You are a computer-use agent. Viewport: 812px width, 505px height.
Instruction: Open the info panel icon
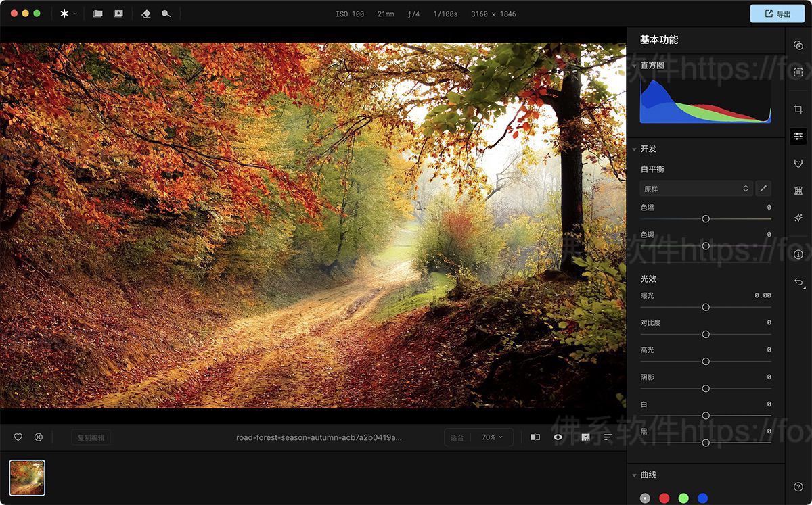click(x=798, y=254)
